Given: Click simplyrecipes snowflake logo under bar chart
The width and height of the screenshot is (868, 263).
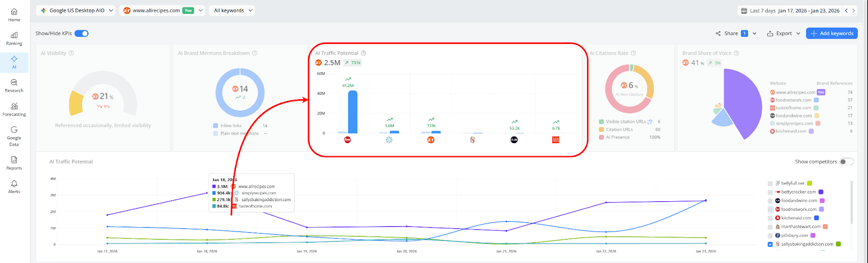Looking at the screenshot, I should pyautogui.click(x=389, y=140).
